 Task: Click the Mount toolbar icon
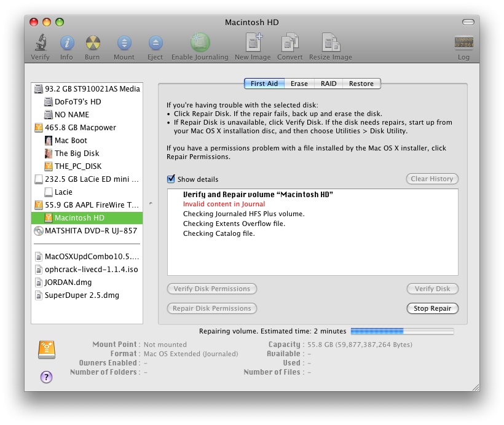(x=124, y=43)
